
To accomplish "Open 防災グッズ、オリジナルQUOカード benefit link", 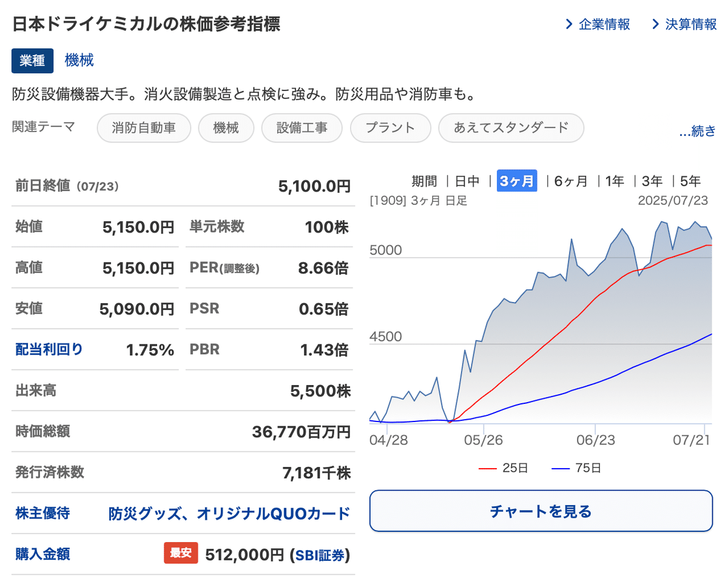I will click(x=229, y=514).
